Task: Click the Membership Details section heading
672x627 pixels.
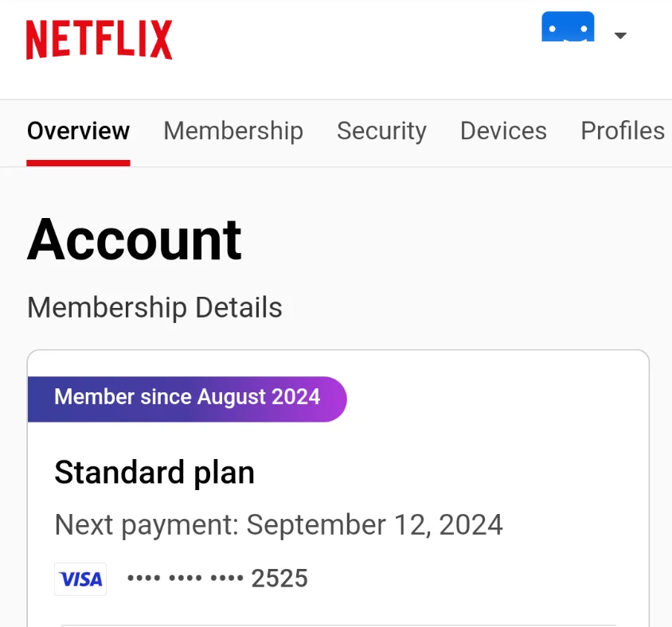Action: pyautogui.click(x=154, y=307)
